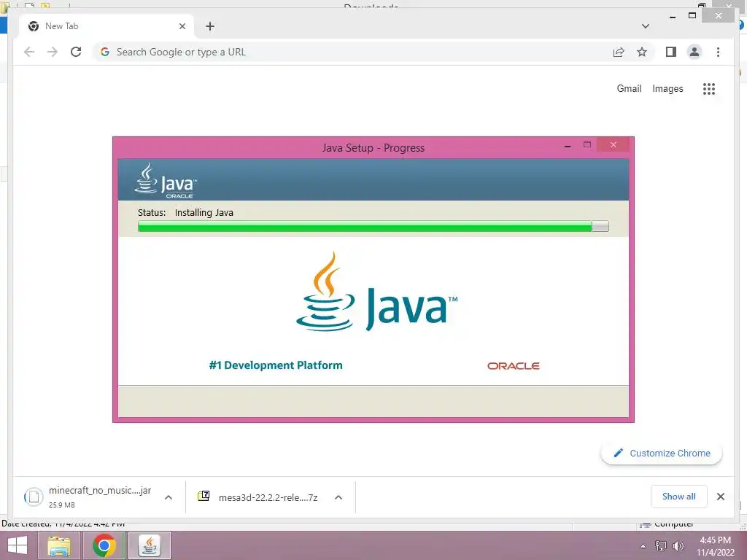Click the Customize Chrome button
747x560 pixels.
[x=662, y=454]
